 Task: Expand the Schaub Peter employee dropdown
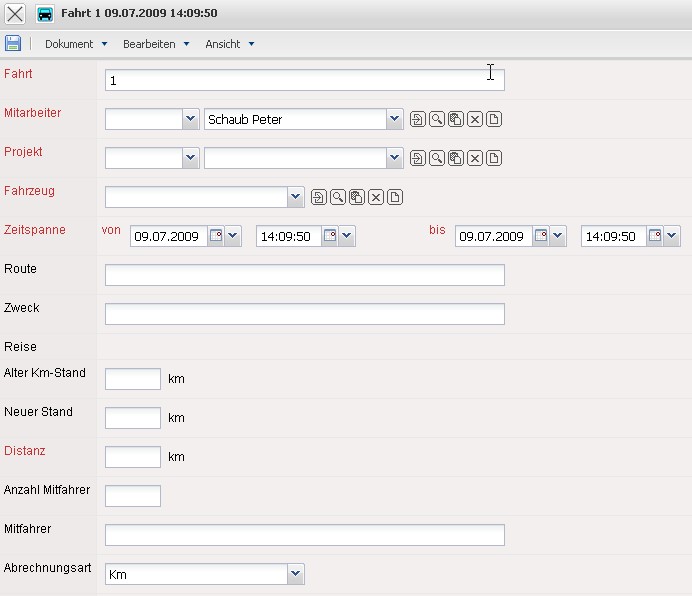[x=394, y=120]
